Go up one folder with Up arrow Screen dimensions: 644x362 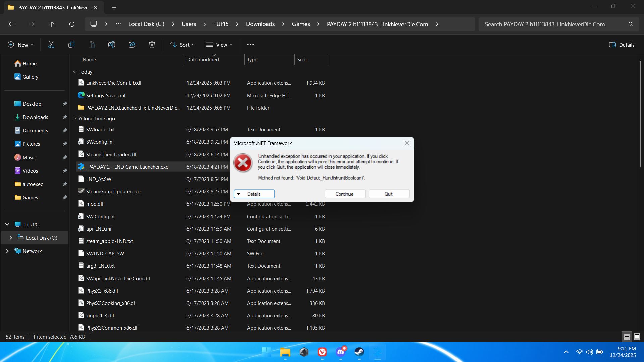click(x=51, y=24)
